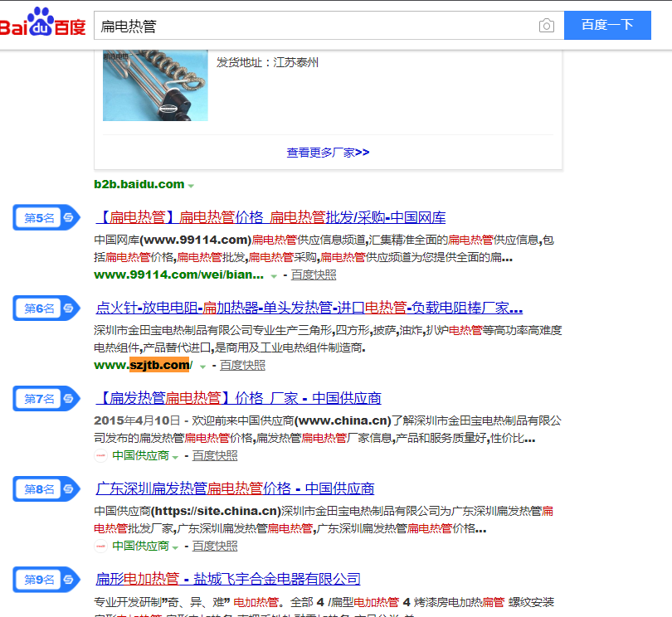Focus the search box containing 扁电热管
Screen dimensions: 672x617
coord(329,26)
